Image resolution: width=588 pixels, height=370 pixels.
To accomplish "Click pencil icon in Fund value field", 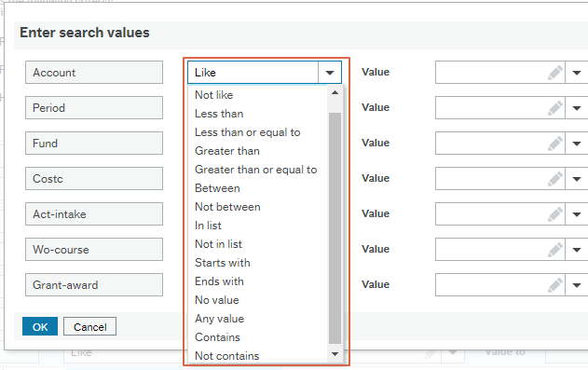I will 555,144.
